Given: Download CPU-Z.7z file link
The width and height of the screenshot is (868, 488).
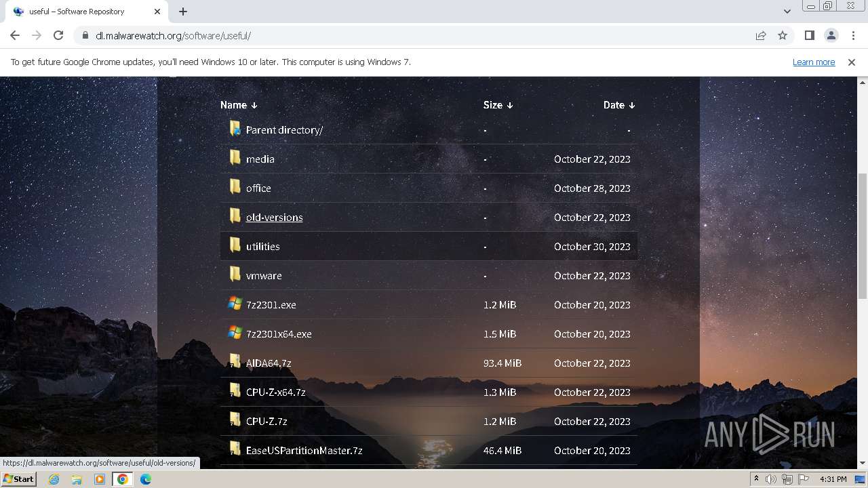Looking at the screenshot, I should point(267,421).
